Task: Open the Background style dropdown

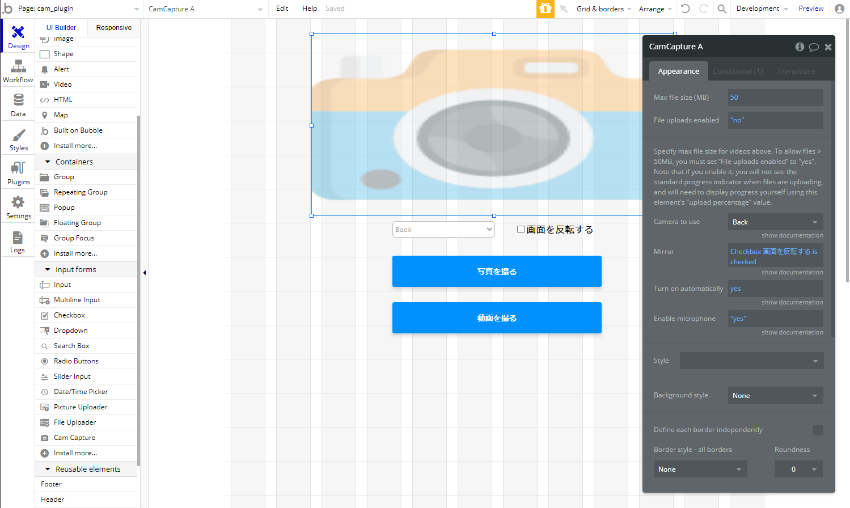Action: (x=775, y=395)
